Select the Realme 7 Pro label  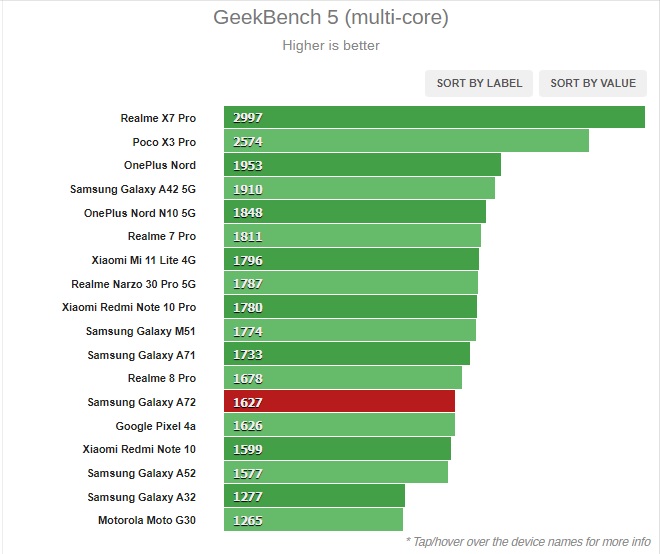tap(162, 236)
